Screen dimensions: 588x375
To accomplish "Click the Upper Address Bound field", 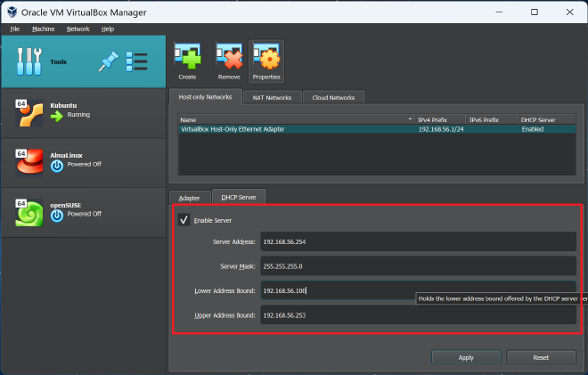I will click(x=418, y=315).
